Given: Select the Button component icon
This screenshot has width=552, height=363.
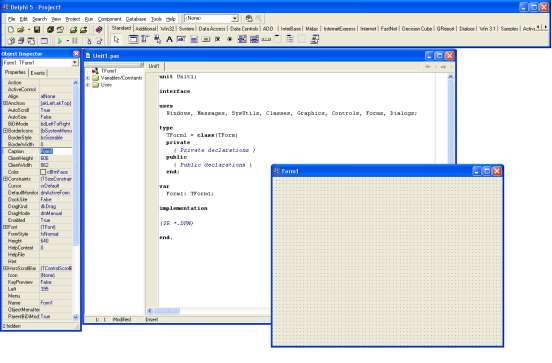Looking at the screenshot, I should (x=206, y=39).
